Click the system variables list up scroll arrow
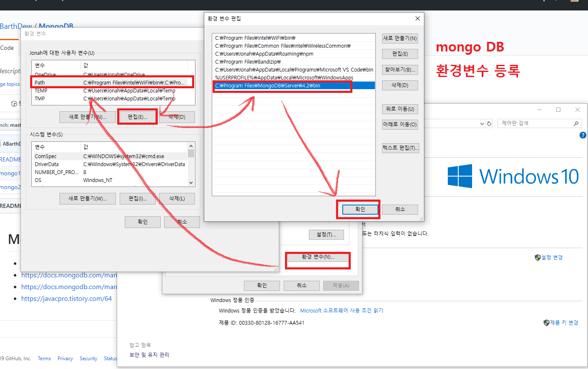 (x=191, y=146)
